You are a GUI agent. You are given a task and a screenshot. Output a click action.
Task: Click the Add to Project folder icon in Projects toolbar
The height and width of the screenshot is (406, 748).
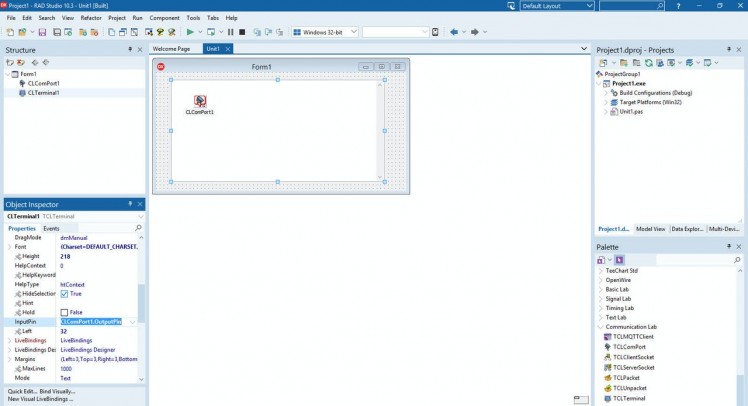click(x=623, y=62)
